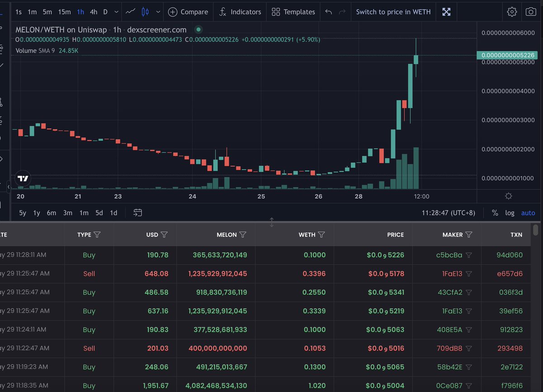Image resolution: width=543 pixels, height=392 pixels.
Task: Toggle the green status dot beside dexscreener.com
Action: 198,30
